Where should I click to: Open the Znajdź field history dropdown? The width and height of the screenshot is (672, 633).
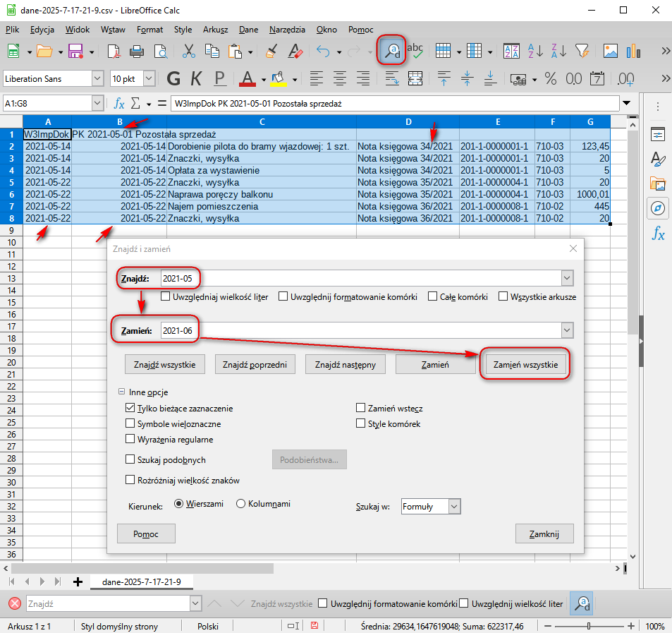coord(567,278)
